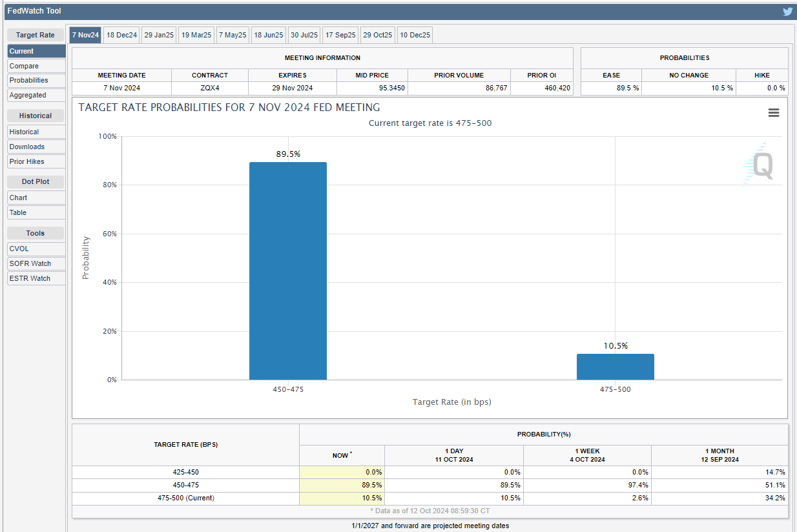Click the Target Rate section header

[x=36, y=35]
